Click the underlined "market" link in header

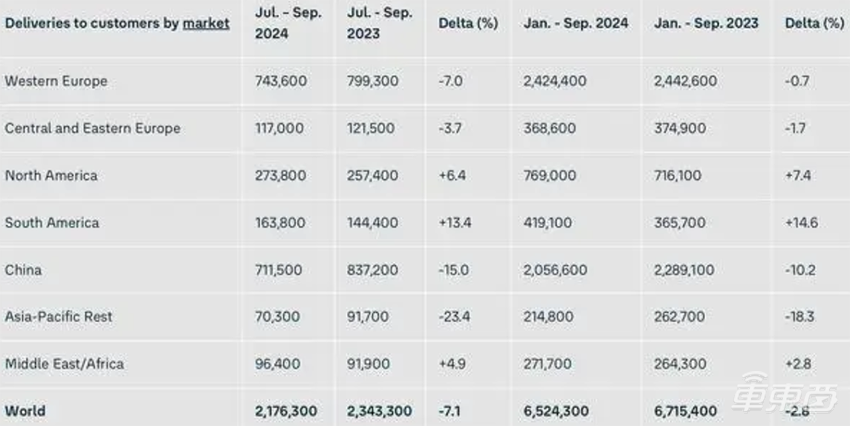[206, 23]
